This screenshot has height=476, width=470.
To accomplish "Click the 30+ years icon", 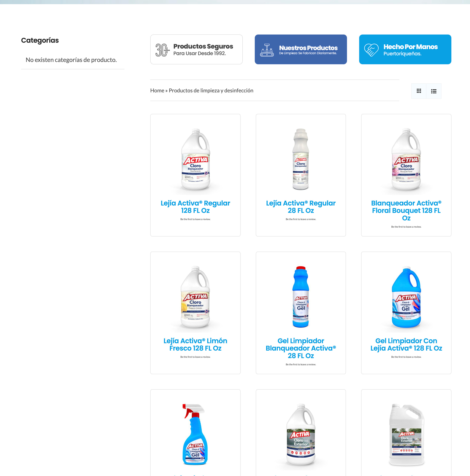I will (x=163, y=50).
